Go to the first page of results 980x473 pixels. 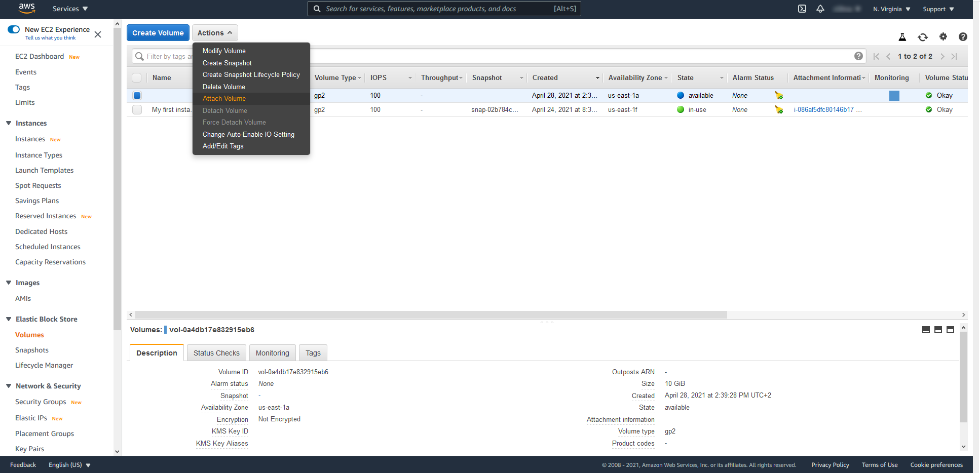(876, 56)
